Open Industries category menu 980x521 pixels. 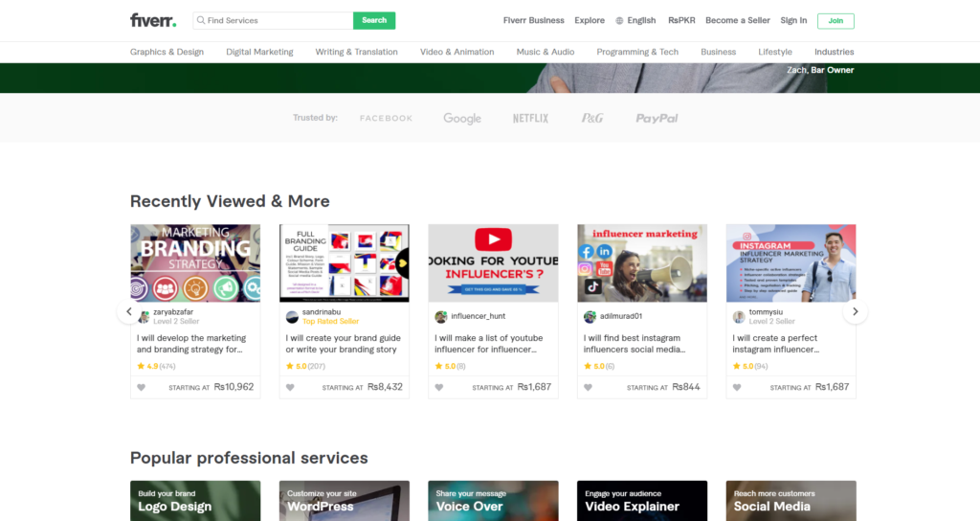[x=834, y=52]
